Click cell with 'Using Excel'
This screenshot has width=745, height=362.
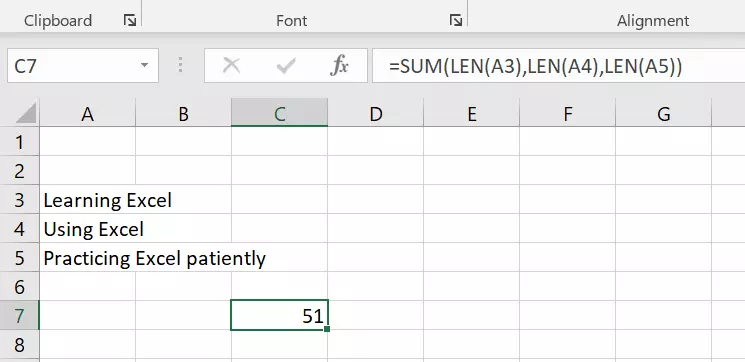pos(87,229)
